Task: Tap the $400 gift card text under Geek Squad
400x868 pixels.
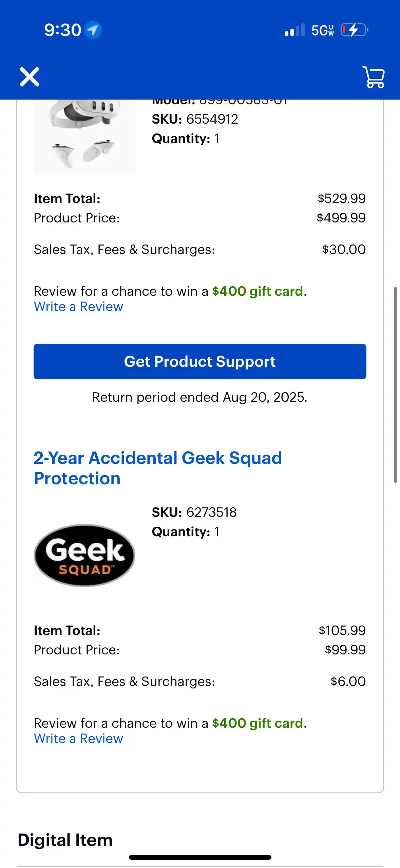Action: (x=258, y=723)
